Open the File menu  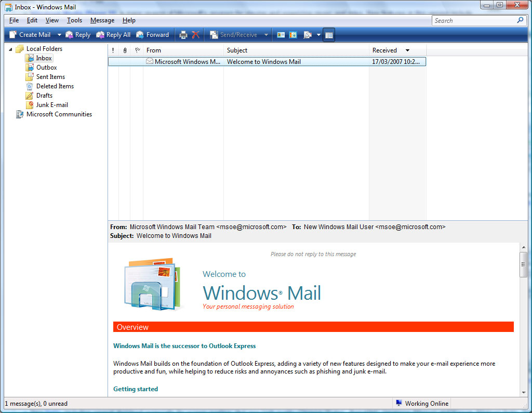pyautogui.click(x=14, y=20)
